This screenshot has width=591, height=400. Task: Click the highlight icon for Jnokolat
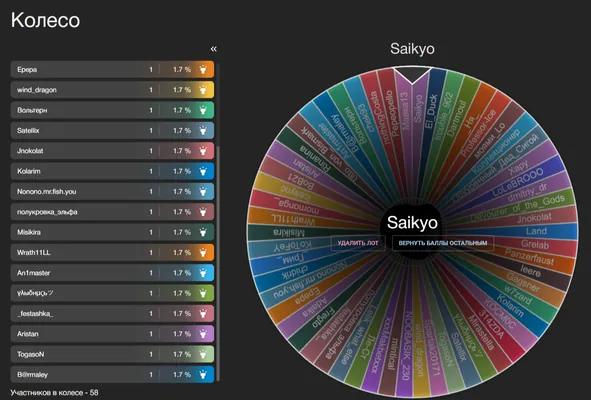(203, 151)
